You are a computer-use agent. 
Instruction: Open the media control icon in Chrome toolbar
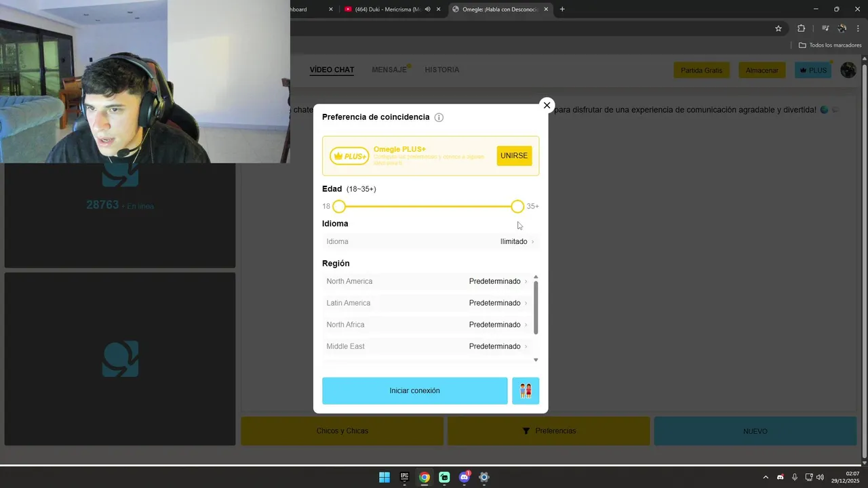(825, 28)
